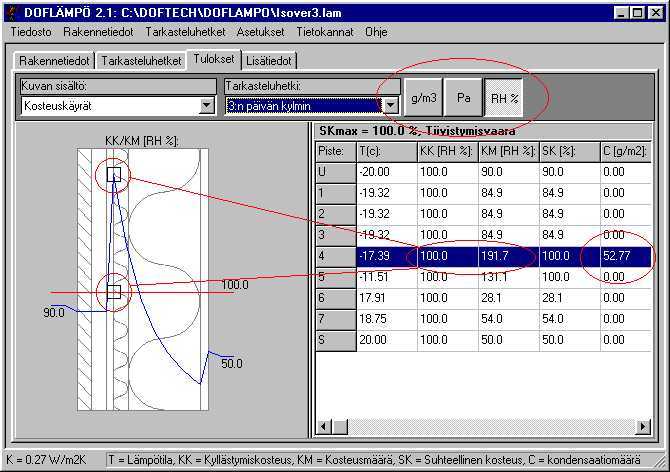The image size is (670, 472).
Task: Toggle the g/m3 unit button
Action: 424,98
